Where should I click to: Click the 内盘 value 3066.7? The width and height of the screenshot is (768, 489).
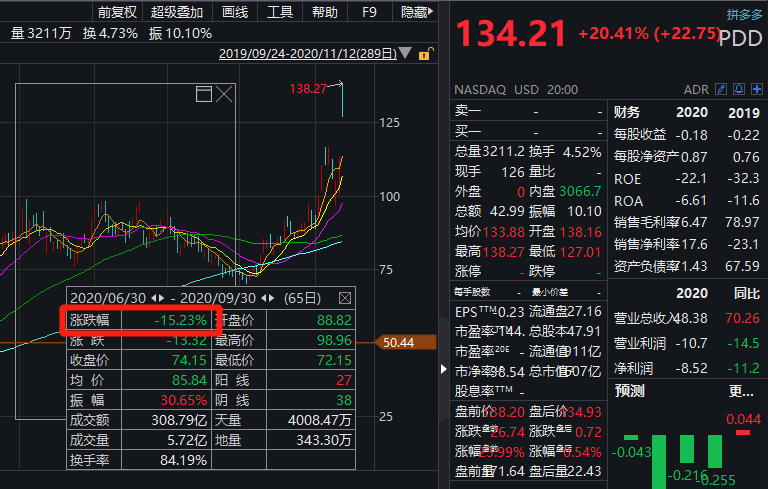[x=580, y=192]
